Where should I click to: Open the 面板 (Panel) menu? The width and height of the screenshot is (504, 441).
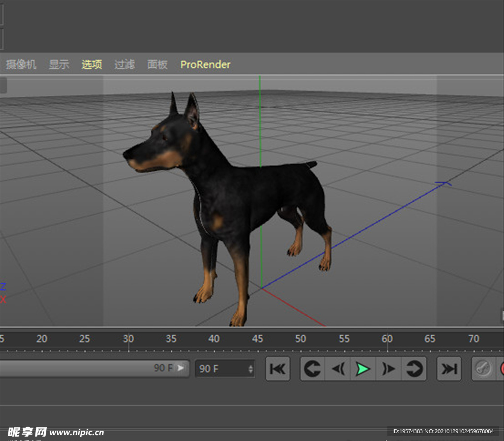click(x=157, y=64)
